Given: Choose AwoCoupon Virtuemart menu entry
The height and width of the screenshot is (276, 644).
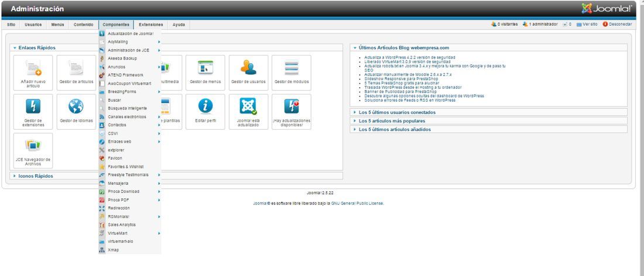Looking at the screenshot, I should (x=130, y=83).
